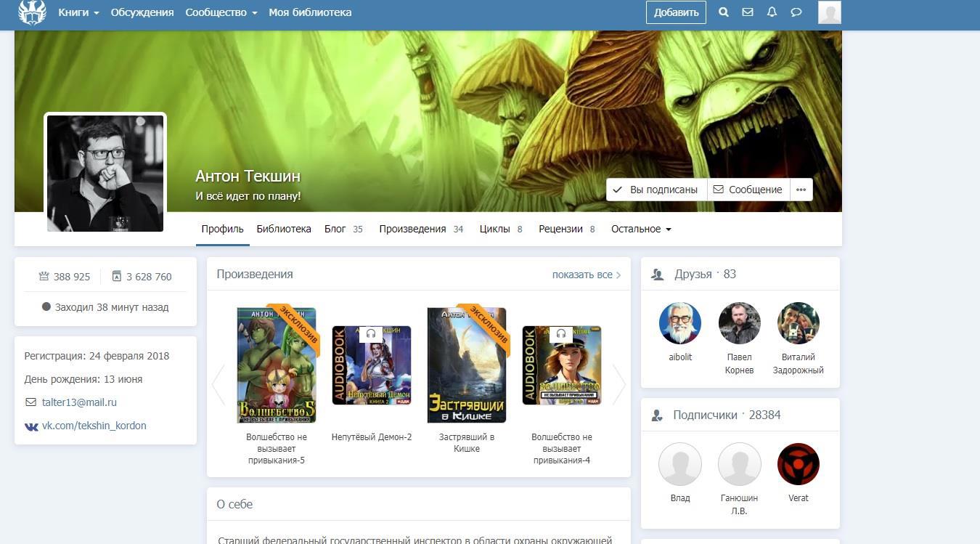Screen dimensions: 980x544
Task: Open Павел Корнев's friend avatar
Action: (740, 323)
